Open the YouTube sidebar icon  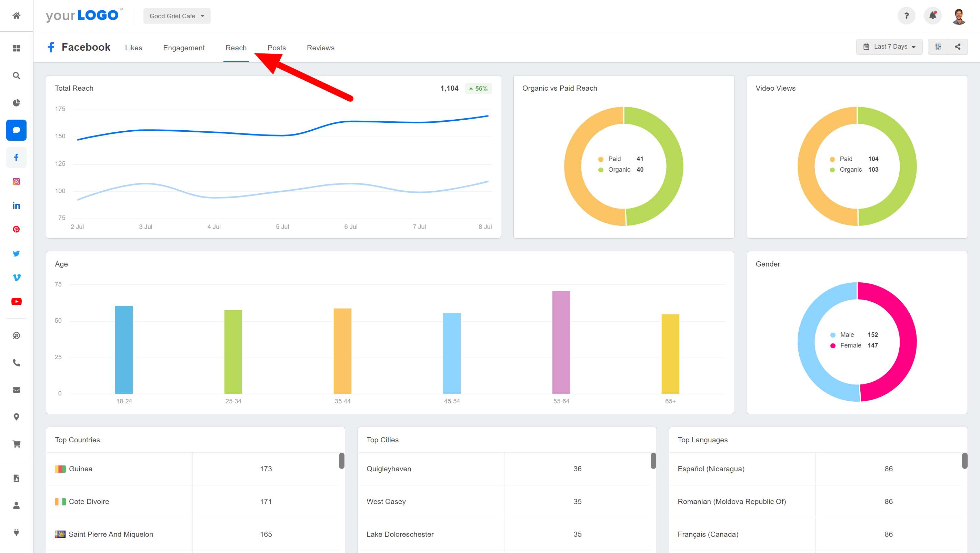[16, 301]
